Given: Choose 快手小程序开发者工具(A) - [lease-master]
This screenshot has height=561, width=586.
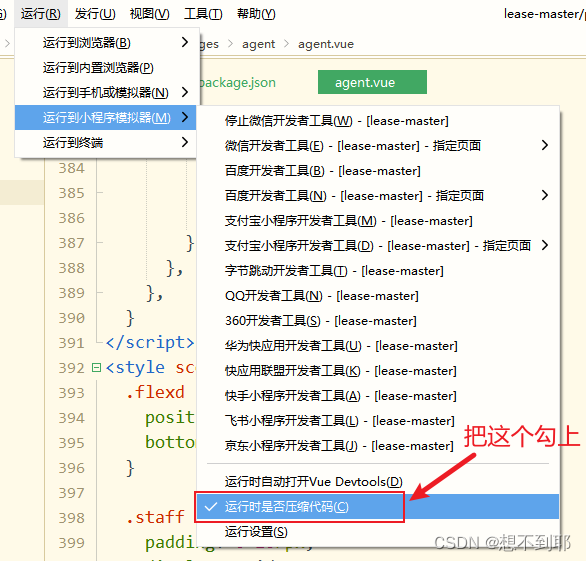Looking at the screenshot, I should point(378,396).
